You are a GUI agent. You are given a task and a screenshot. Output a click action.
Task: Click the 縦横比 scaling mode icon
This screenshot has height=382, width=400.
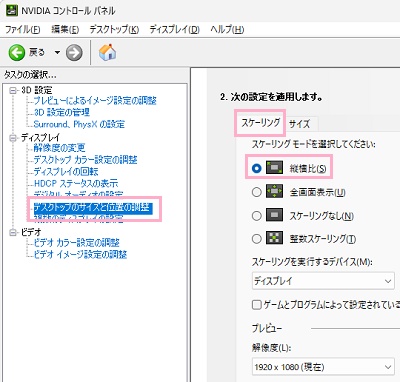click(x=274, y=168)
